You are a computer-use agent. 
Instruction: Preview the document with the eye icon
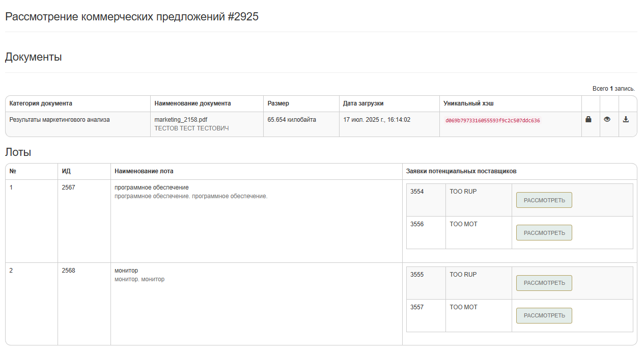[607, 120]
